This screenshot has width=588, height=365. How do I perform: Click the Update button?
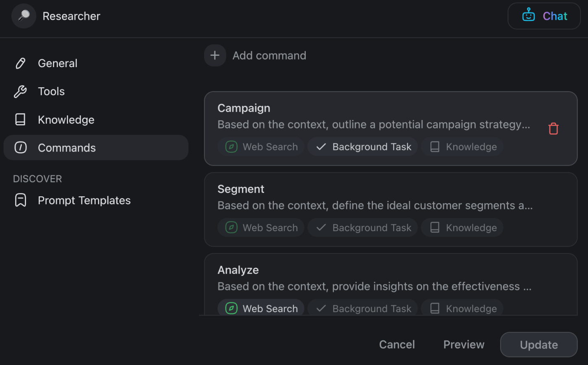point(538,344)
